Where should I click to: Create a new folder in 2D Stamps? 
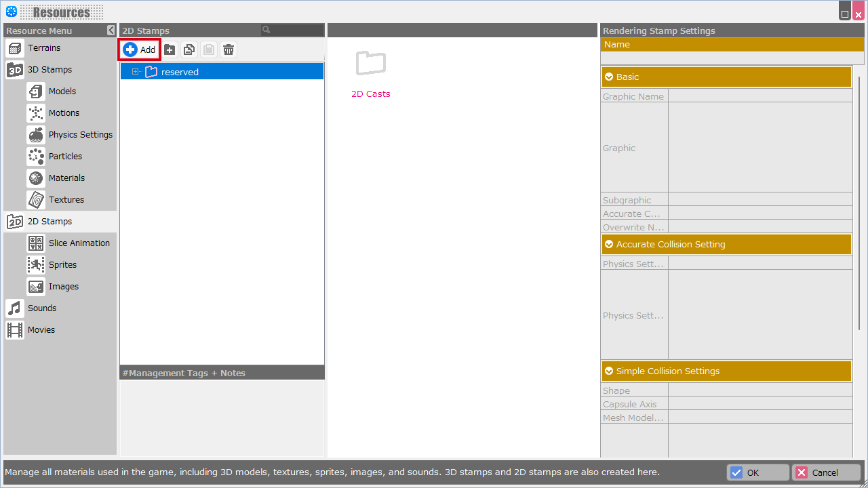[x=170, y=49]
